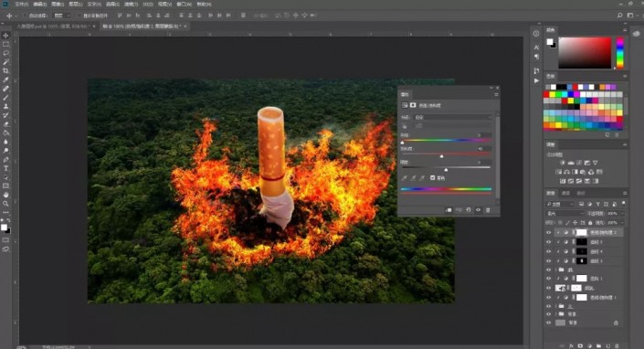
Task: Click trash icon in Properties panel
Action: [488, 210]
